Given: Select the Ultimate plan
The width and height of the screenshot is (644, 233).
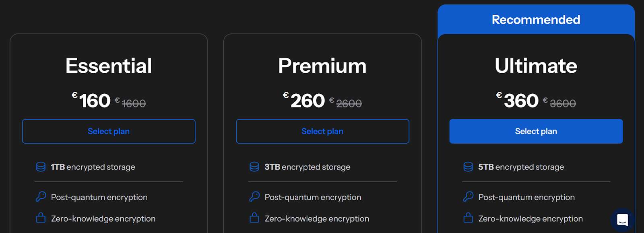Looking at the screenshot, I should (x=535, y=131).
